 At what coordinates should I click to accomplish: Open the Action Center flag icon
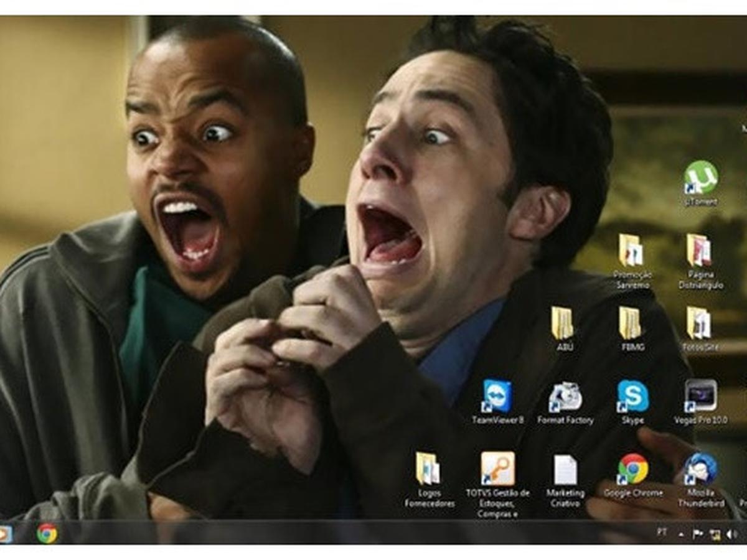698,534
